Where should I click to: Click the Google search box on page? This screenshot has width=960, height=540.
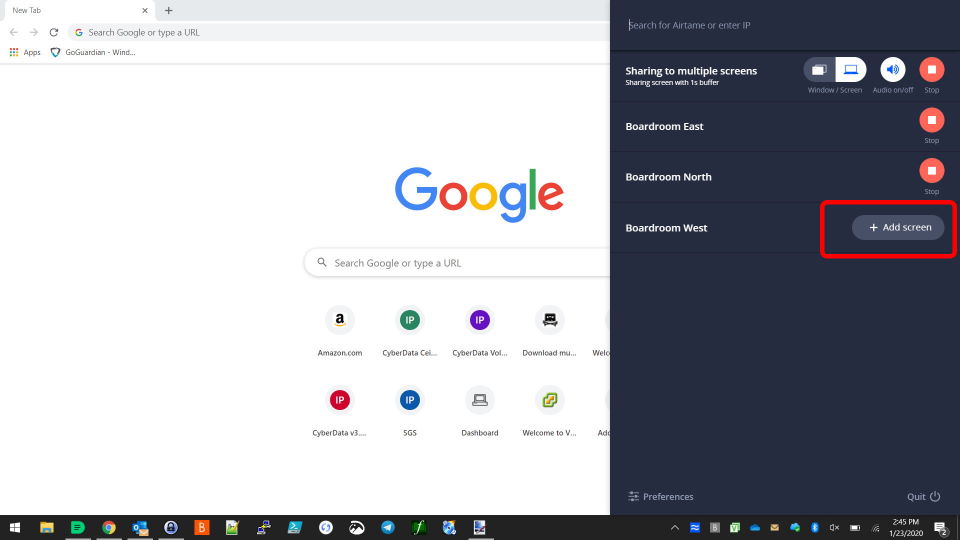[457, 263]
